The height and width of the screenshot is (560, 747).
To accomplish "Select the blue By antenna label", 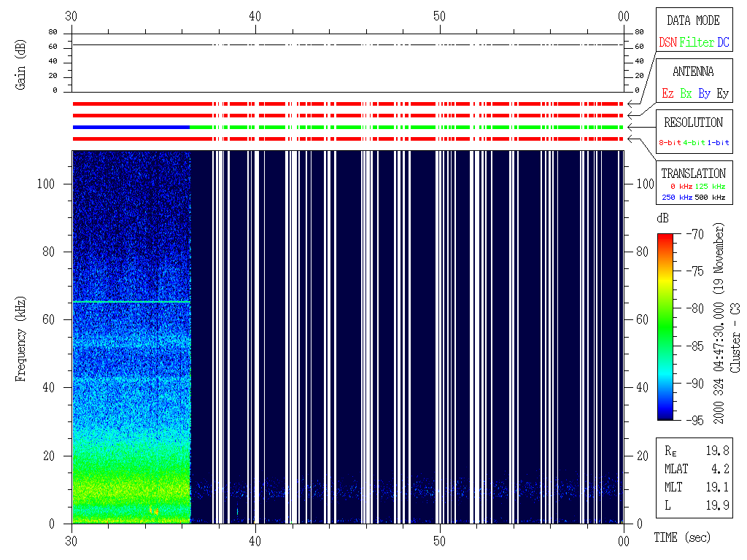I will point(704,94).
